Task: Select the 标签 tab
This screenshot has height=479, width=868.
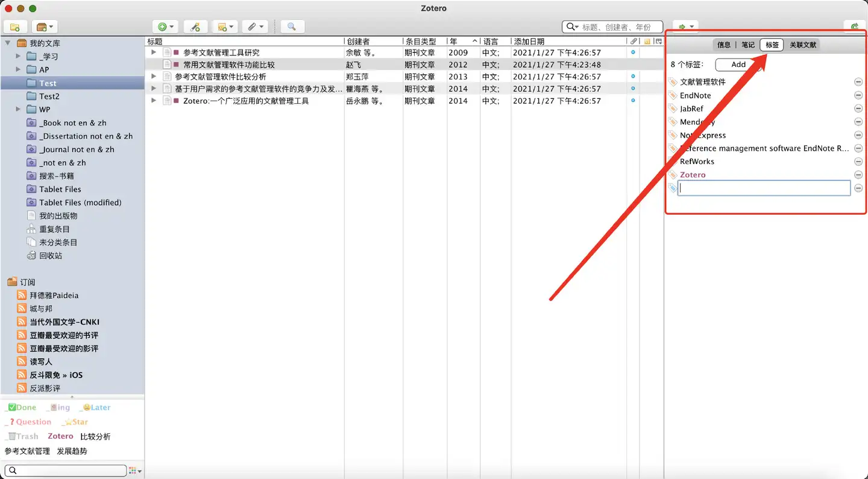Action: pos(772,45)
